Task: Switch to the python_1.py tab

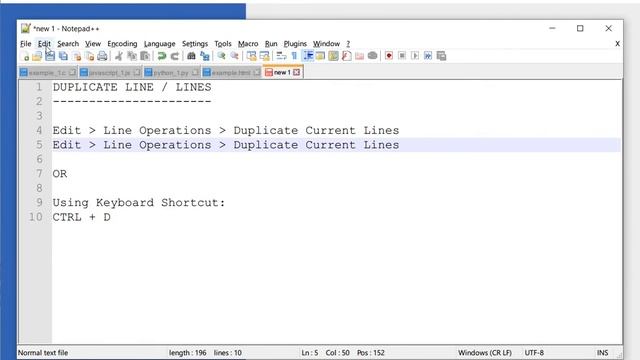Action: tap(171, 73)
